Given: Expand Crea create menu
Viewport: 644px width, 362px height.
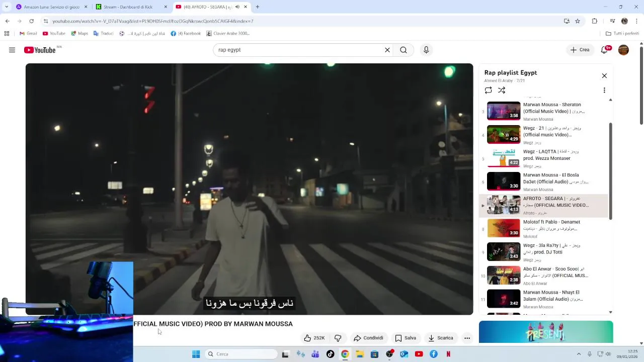Looking at the screenshot, I should [x=579, y=50].
